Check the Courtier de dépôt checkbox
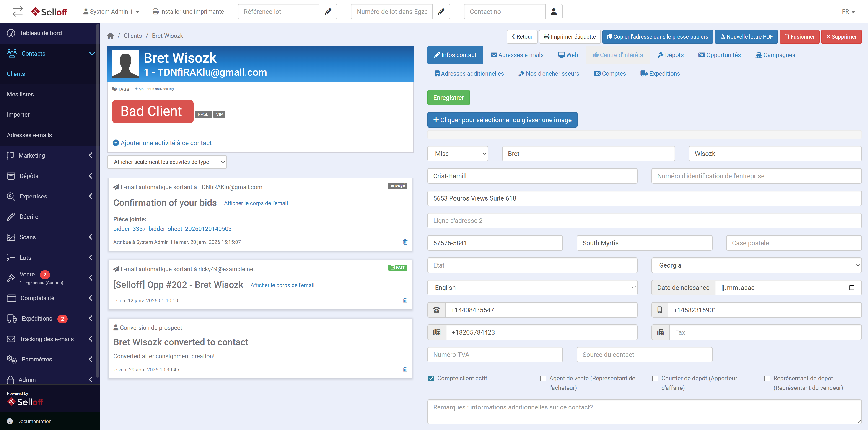The width and height of the screenshot is (868, 430). pos(655,378)
